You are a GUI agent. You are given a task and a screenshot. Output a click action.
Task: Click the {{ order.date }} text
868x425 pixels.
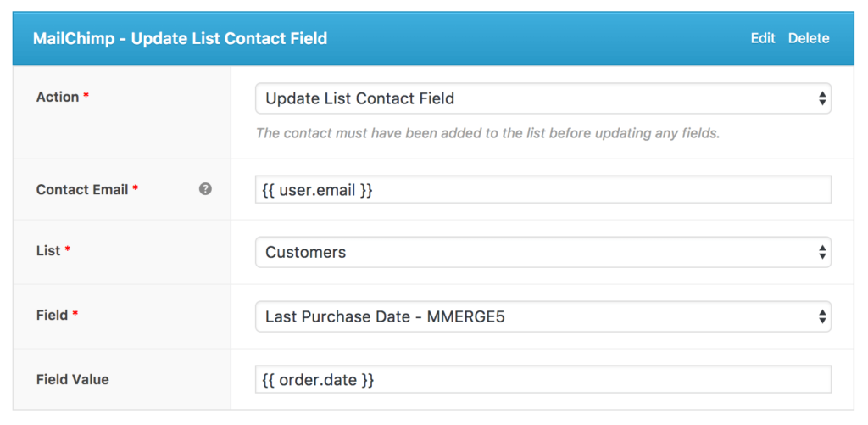[x=314, y=380]
